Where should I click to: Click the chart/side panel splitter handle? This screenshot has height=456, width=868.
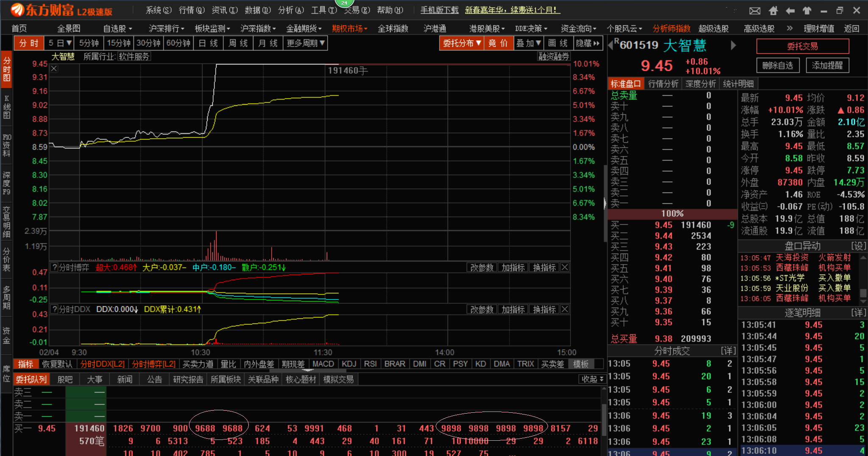605,204
